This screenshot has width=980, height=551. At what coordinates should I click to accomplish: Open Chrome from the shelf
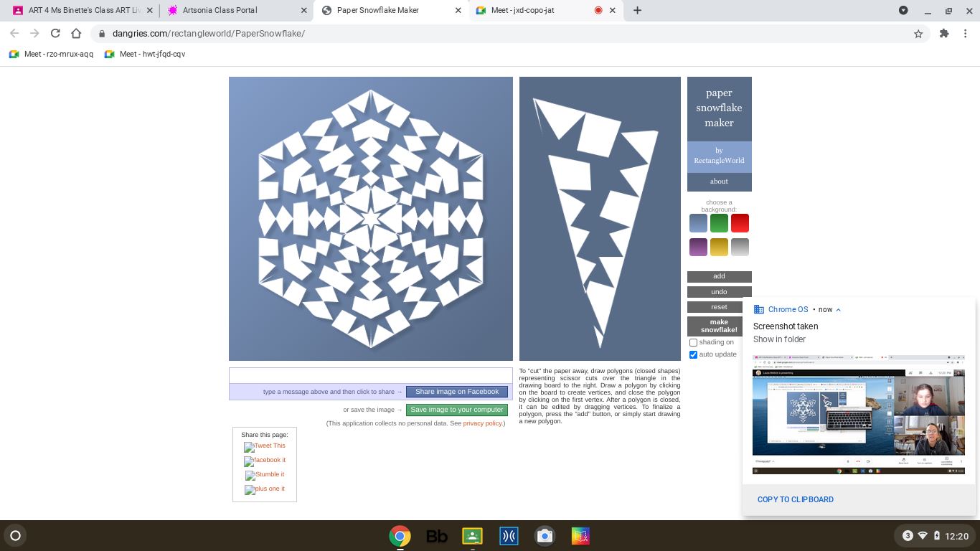coord(400,536)
